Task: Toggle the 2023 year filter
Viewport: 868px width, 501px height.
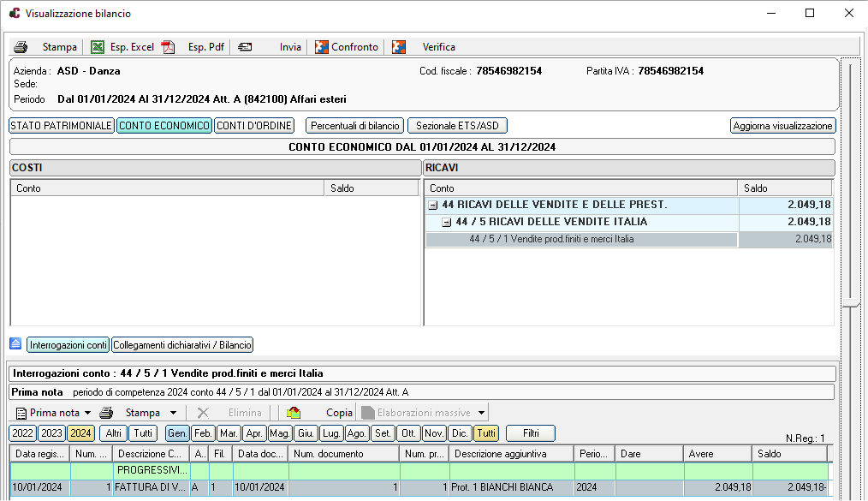Action: pyautogui.click(x=52, y=433)
